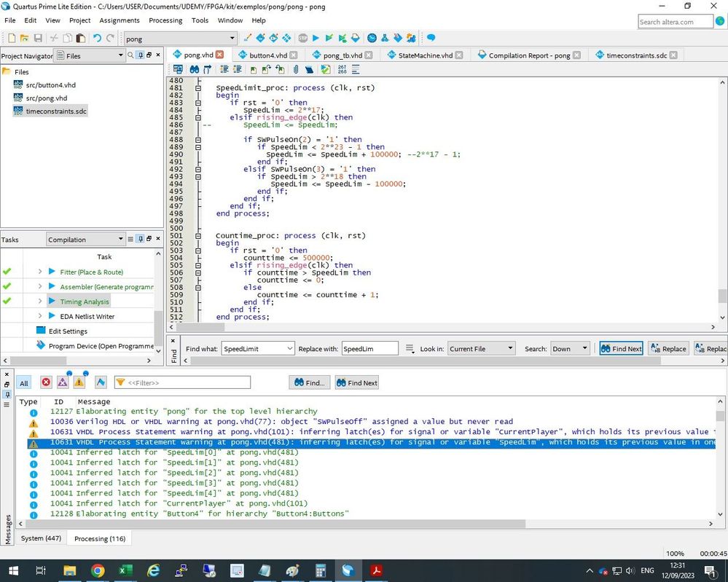Expand the Fitter (Place & Route) task
This screenshot has height=582, width=728.
coord(40,272)
